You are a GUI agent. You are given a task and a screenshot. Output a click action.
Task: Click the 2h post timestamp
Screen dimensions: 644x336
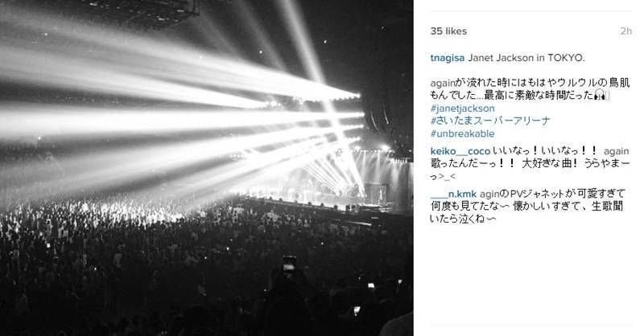click(626, 31)
